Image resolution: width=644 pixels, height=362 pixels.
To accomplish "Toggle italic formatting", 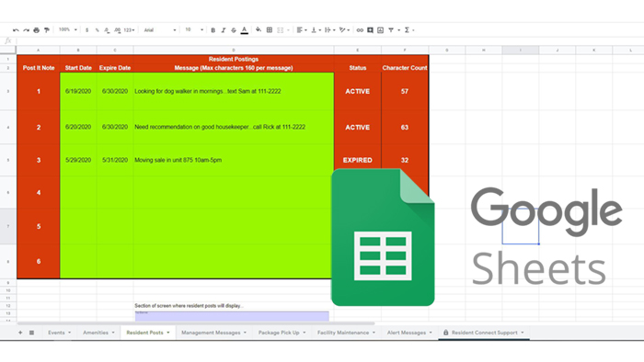I will coord(224,30).
